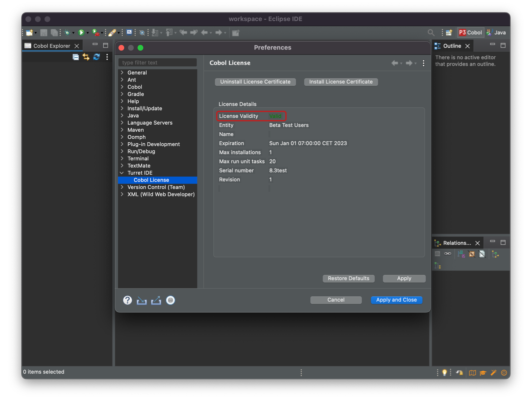
Task: Refresh the Cobol Explorer view
Action: point(96,57)
